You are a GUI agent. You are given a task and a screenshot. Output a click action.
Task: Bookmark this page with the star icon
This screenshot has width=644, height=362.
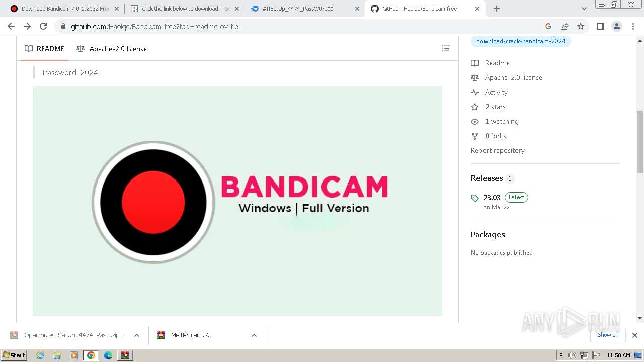tap(581, 26)
